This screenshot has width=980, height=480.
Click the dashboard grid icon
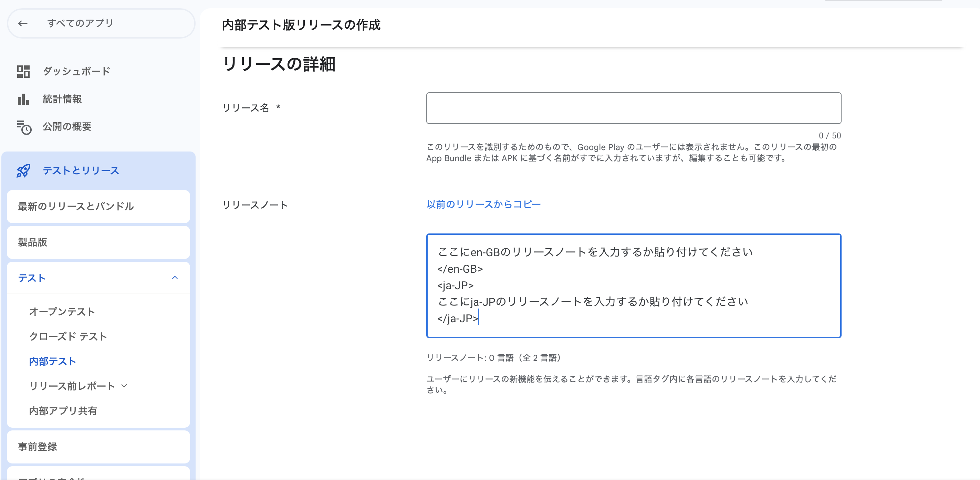(23, 71)
